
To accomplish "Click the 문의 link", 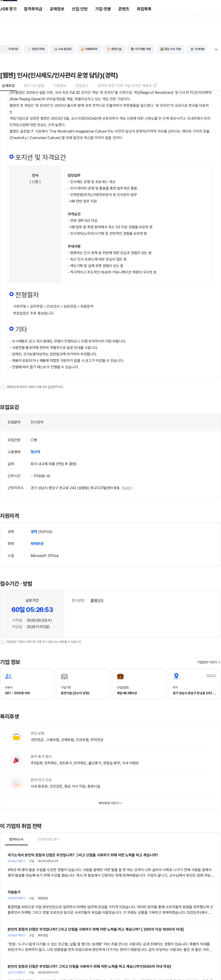I will click(x=50, y=387).
